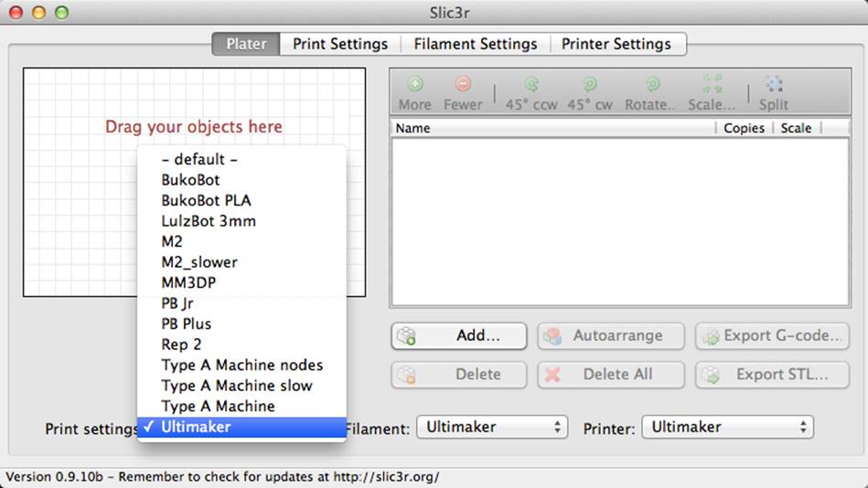This screenshot has width=868, height=488.
Task: Switch to the Filament Settings tab
Action: pos(475,44)
